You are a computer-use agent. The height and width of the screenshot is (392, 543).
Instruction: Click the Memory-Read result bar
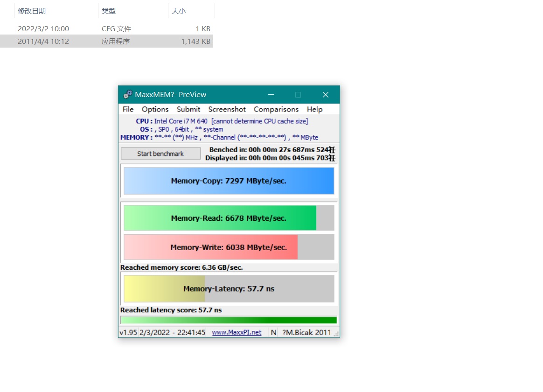pyautogui.click(x=219, y=217)
